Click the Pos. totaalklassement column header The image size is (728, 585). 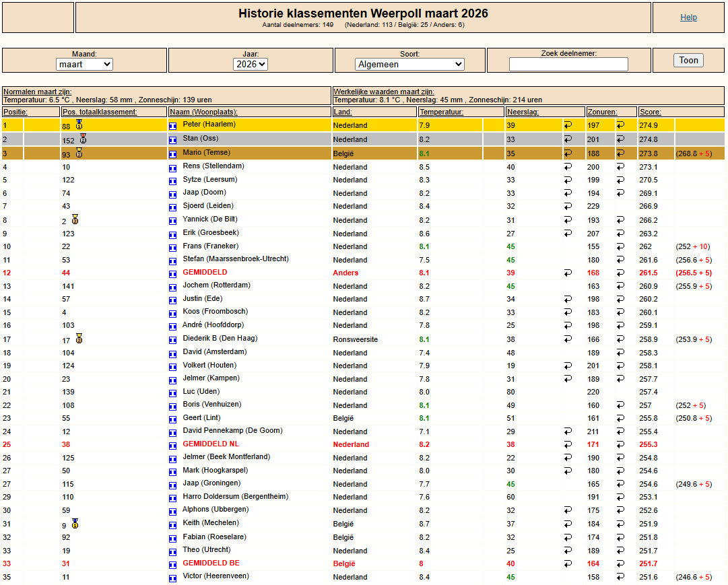[x=100, y=112]
